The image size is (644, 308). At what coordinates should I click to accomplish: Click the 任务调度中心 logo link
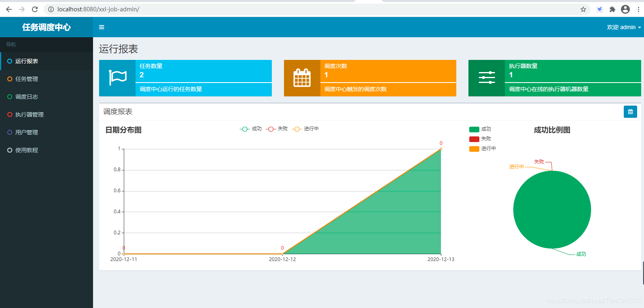coord(47,27)
